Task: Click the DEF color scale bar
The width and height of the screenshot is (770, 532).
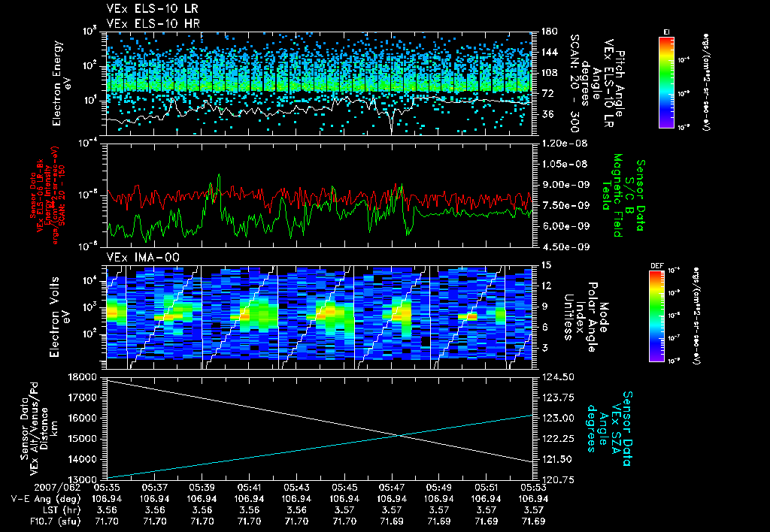Action: point(657,316)
